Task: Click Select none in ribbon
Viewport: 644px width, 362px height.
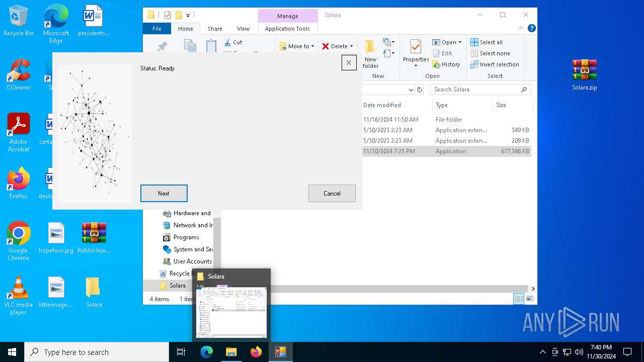Action: pos(490,53)
